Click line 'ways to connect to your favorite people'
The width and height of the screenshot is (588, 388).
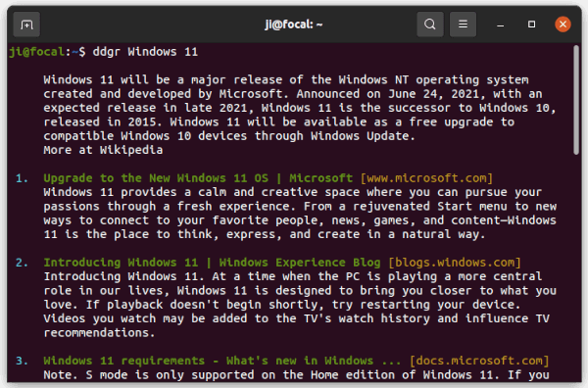tap(300, 220)
